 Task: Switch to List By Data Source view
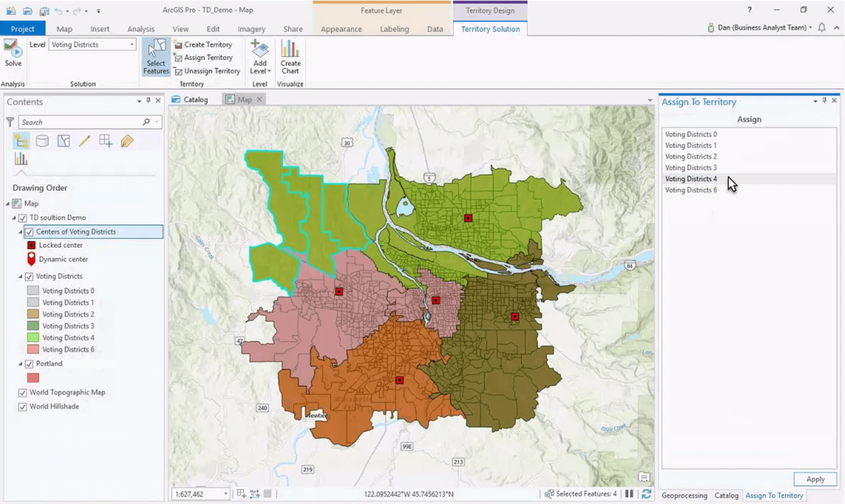click(x=42, y=141)
